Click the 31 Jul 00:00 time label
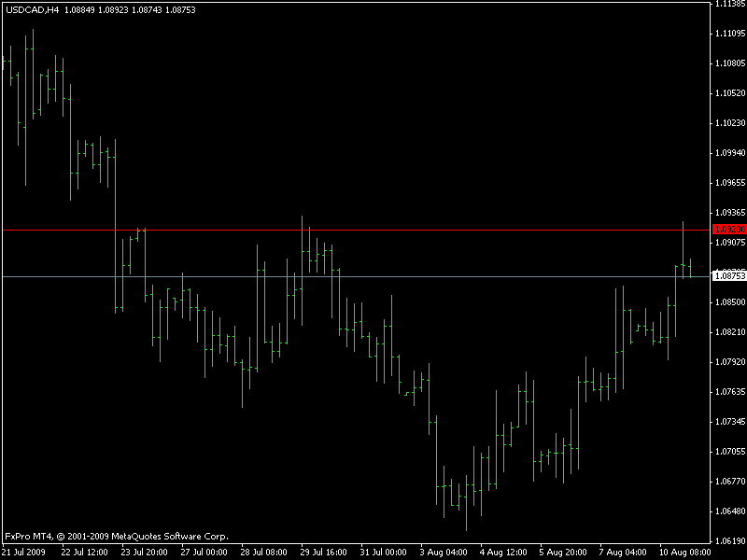The image size is (747, 560). point(383,553)
